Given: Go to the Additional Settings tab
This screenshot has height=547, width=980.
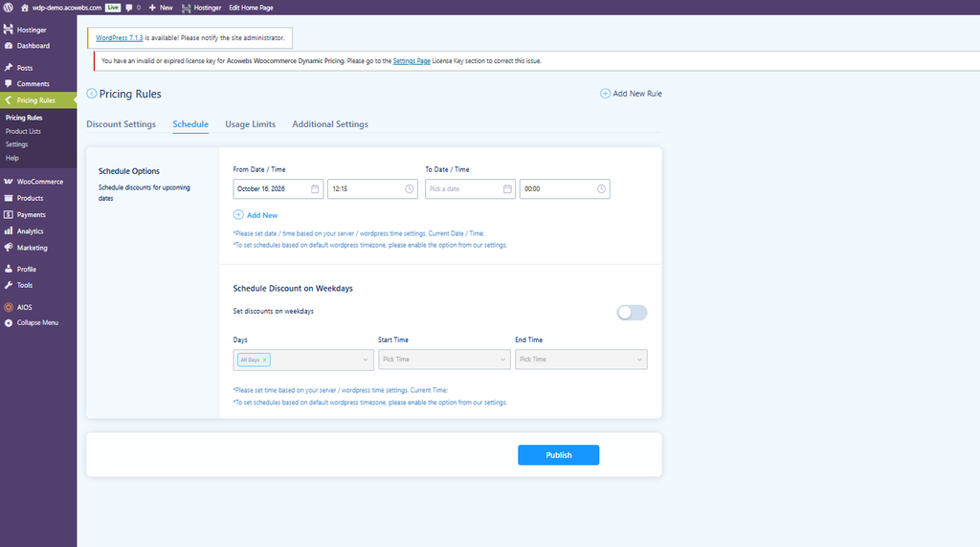Looking at the screenshot, I should pyautogui.click(x=330, y=124).
